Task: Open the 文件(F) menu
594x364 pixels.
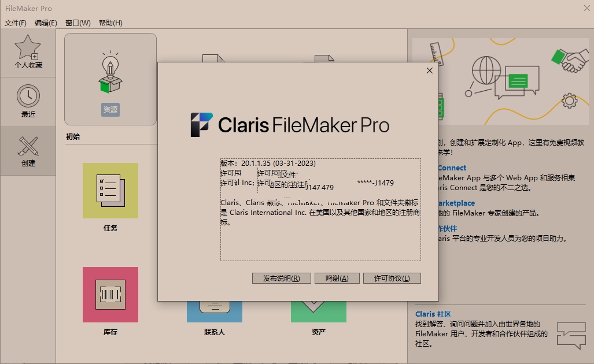Action: click(16, 23)
